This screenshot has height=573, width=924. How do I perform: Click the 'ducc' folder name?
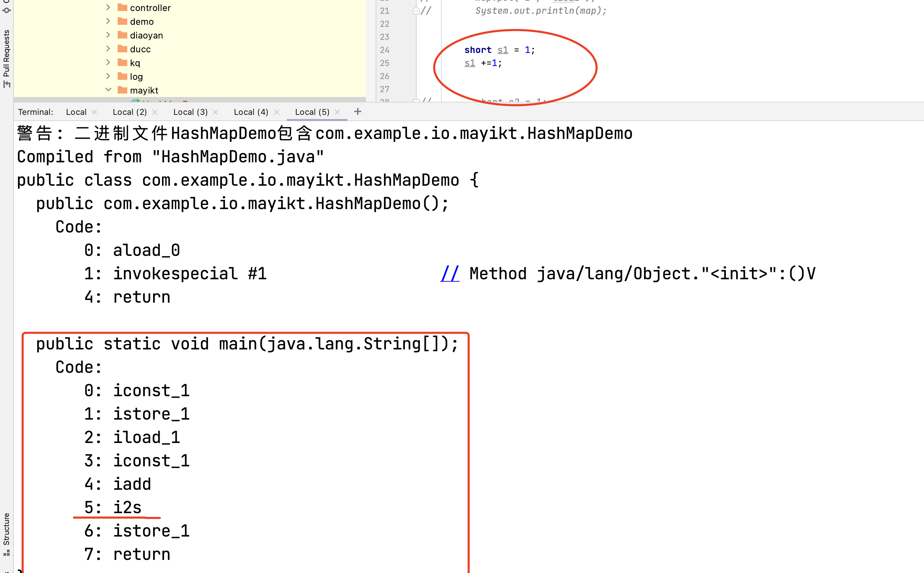[140, 49]
